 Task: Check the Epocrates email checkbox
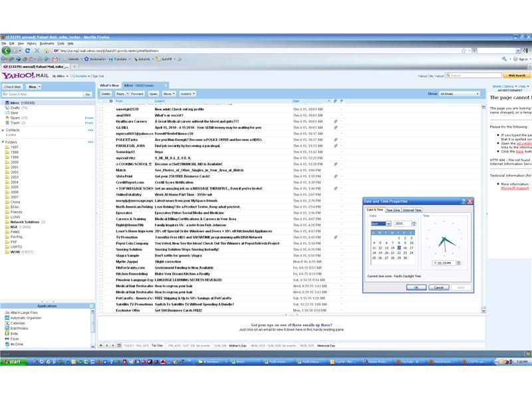pyautogui.click(x=101, y=213)
